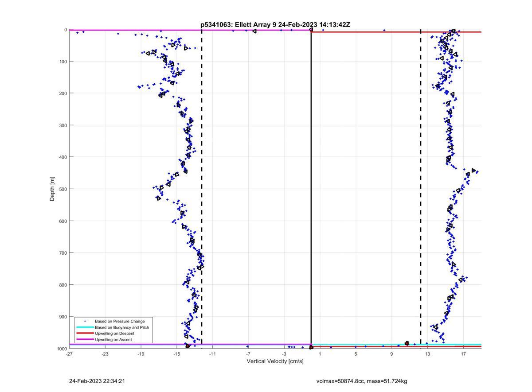Click the x-axis tick label '5'

[x=356, y=354]
